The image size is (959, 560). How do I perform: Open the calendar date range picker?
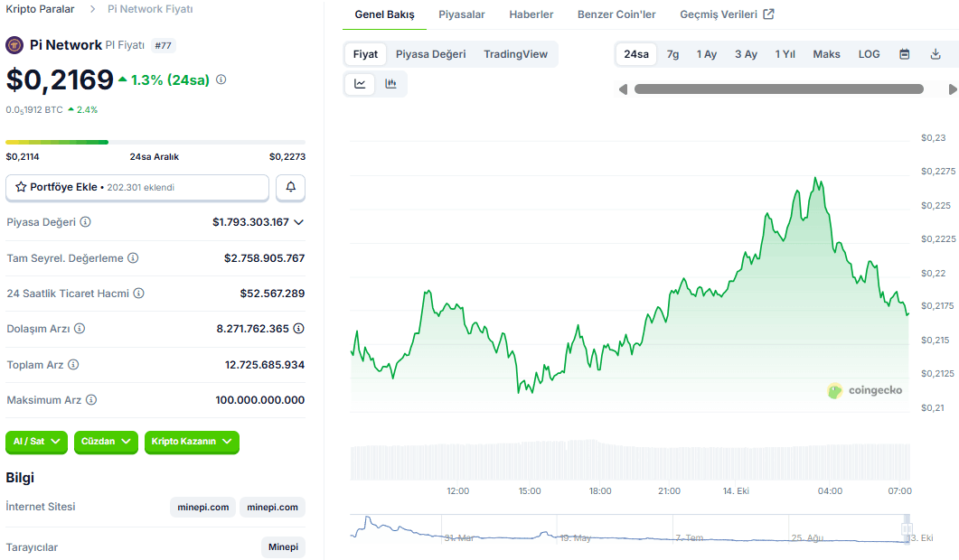905,54
